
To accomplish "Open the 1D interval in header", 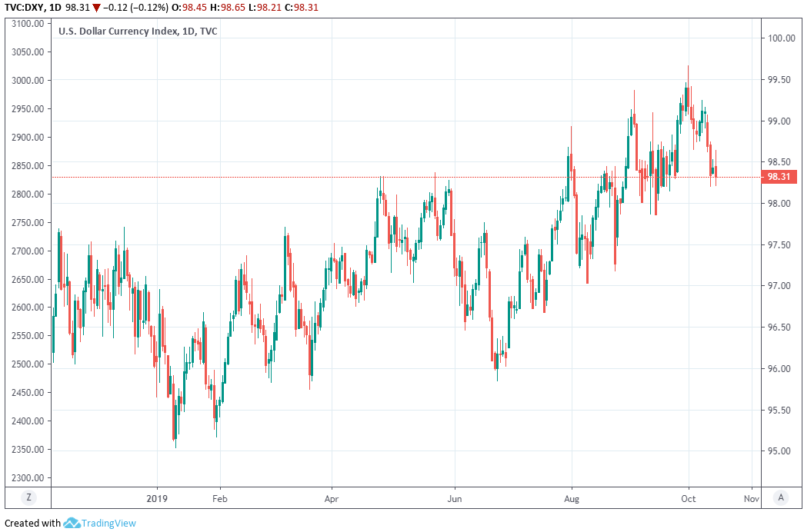I will (x=57, y=7).
